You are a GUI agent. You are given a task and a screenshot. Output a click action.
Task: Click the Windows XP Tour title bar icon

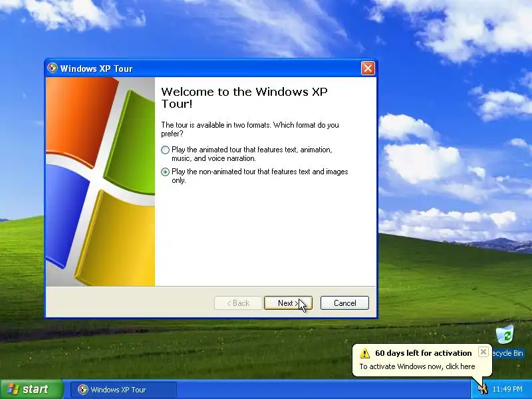53,68
